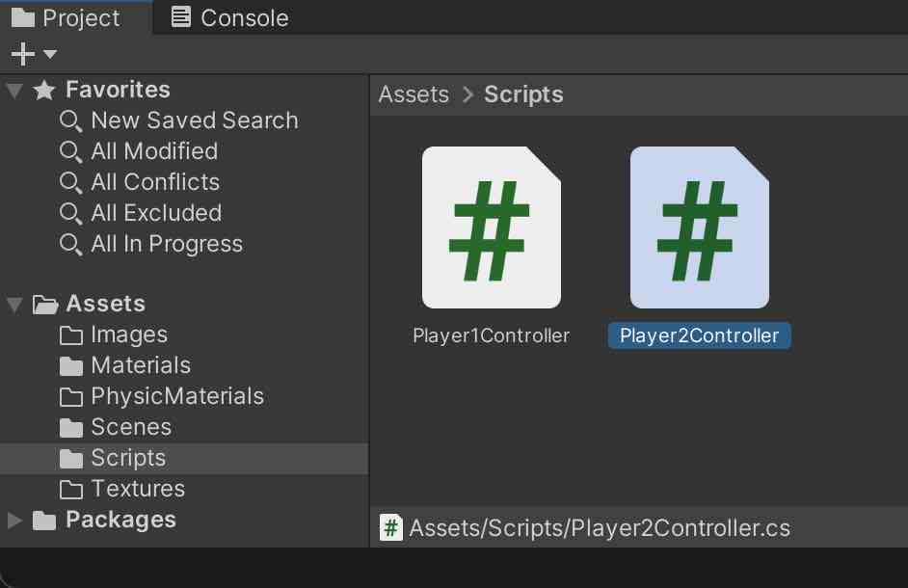
Task: Click script icon in bottom path bar
Action: click(x=391, y=528)
